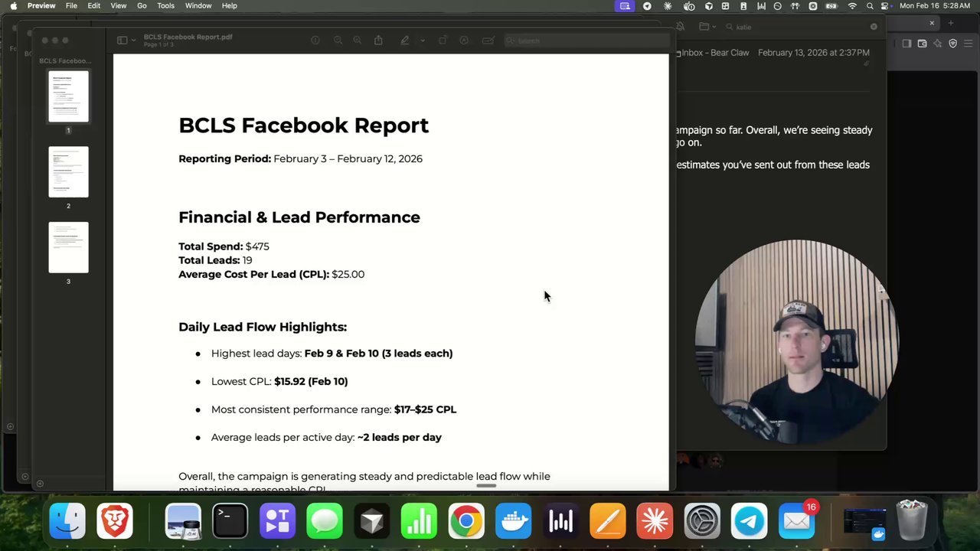Toggle the thumbnail sidebar in Preview

tap(121, 40)
